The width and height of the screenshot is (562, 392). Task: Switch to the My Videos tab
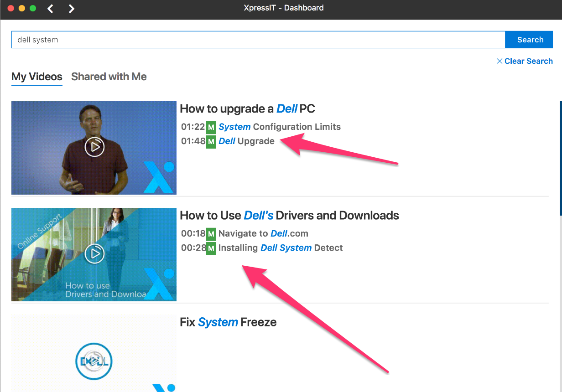[37, 77]
